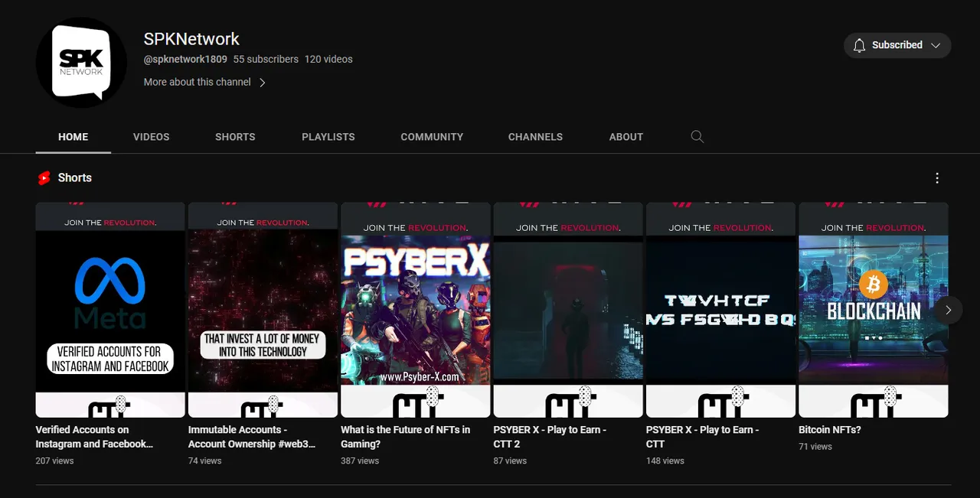Open the COMMUNITY tab
The height and width of the screenshot is (498, 980).
pyautogui.click(x=432, y=137)
